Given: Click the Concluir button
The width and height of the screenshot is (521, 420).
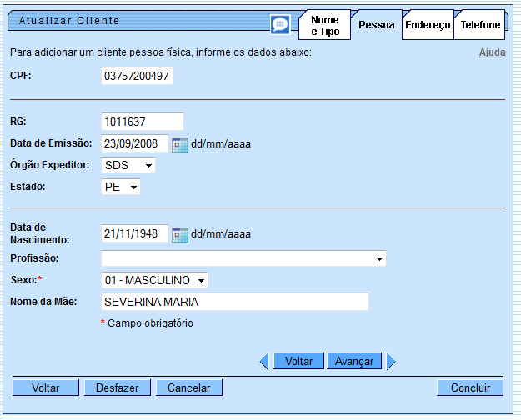Looking at the screenshot, I should click(x=469, y=387).
